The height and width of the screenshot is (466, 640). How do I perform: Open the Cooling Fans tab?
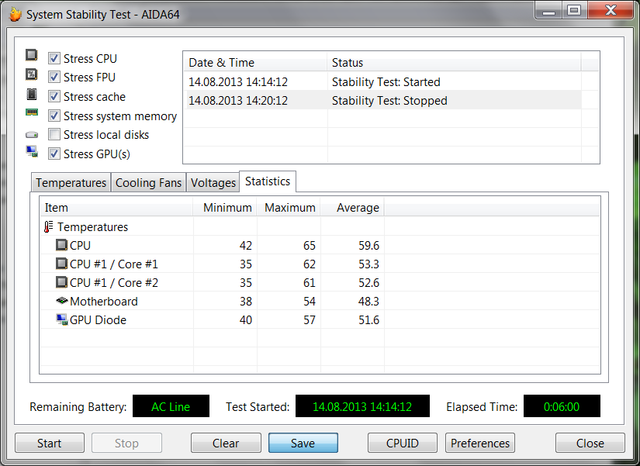click(148, 183)
